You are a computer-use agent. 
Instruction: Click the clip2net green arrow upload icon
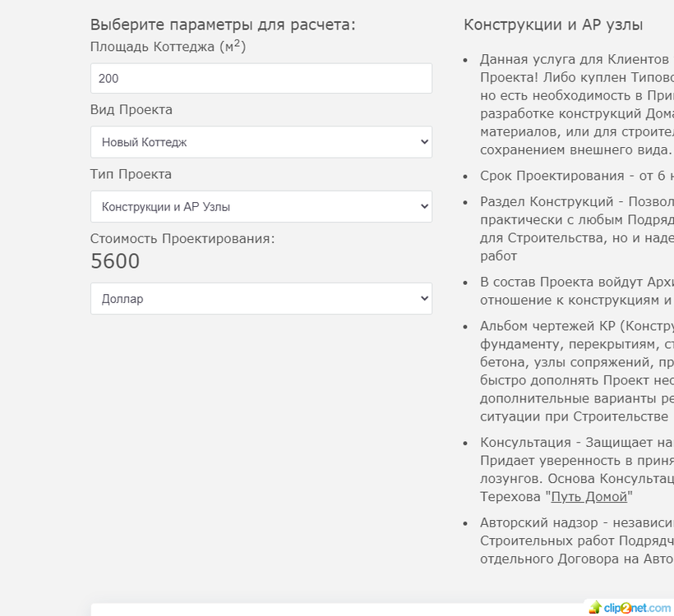[x=595, y=608]
